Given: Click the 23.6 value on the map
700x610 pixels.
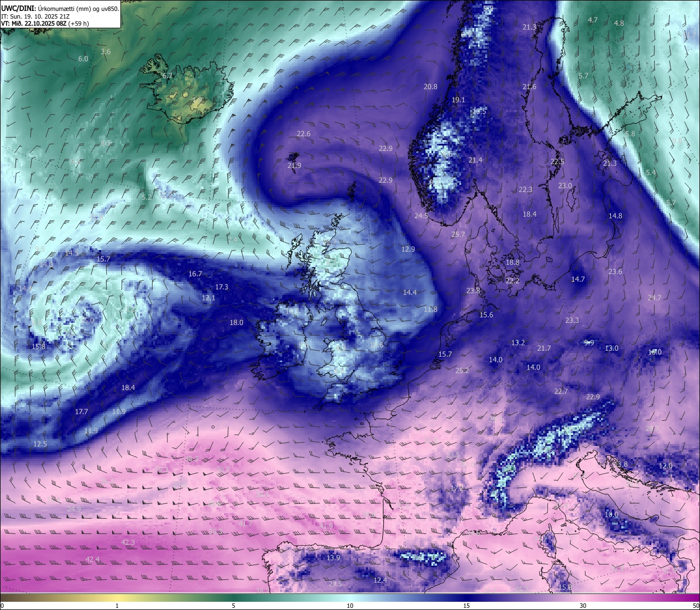Looking at the screenshot, I should point(615,272).
